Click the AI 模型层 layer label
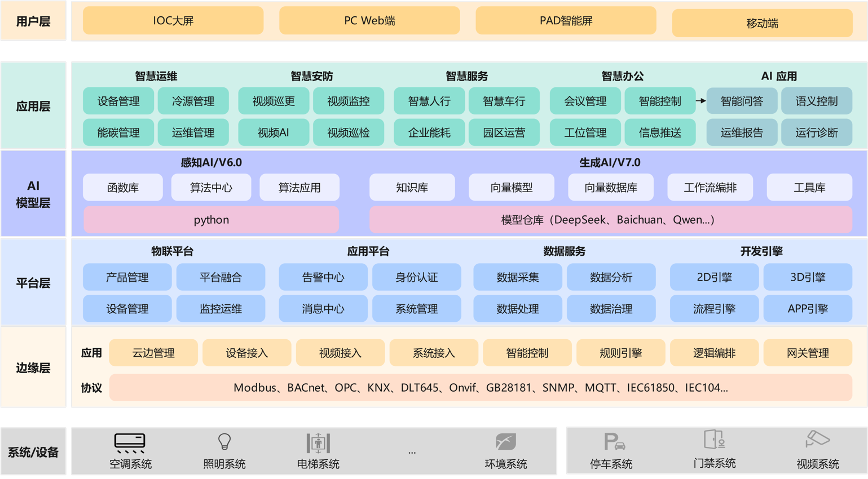868x479 pixels. tap(33, 194)
